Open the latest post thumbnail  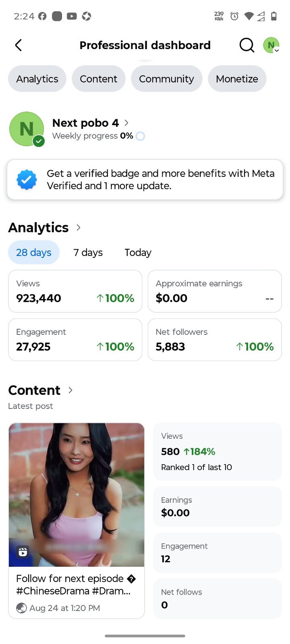(x=77, y=495)
